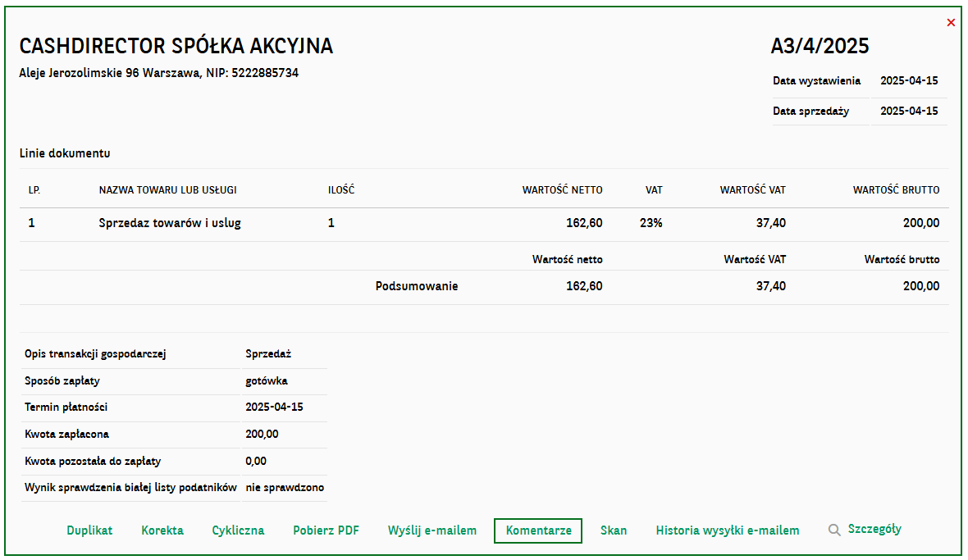Close the invoice dialog with red X

951,23
